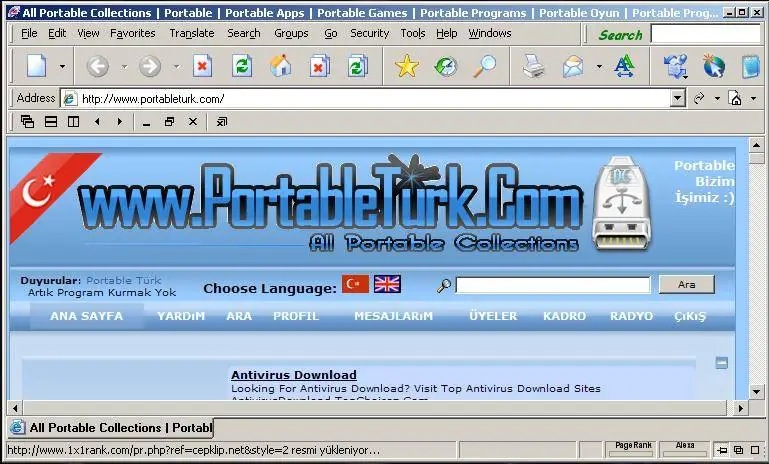Click the Stop loading icon
769x464 pixels.
click(x=202, y=66)
